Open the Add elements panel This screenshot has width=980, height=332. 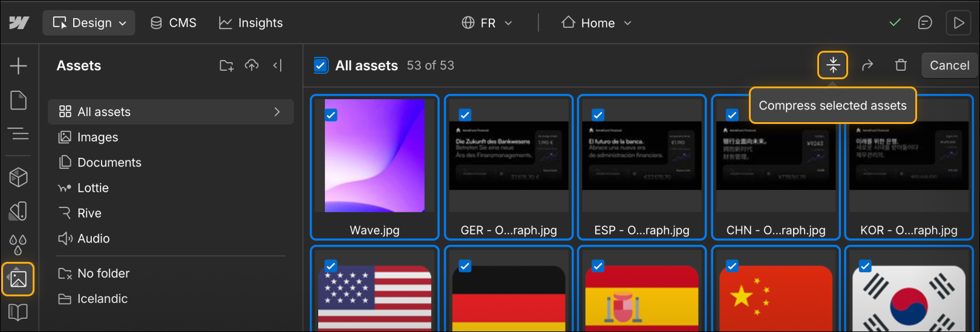tap(19, 65)
